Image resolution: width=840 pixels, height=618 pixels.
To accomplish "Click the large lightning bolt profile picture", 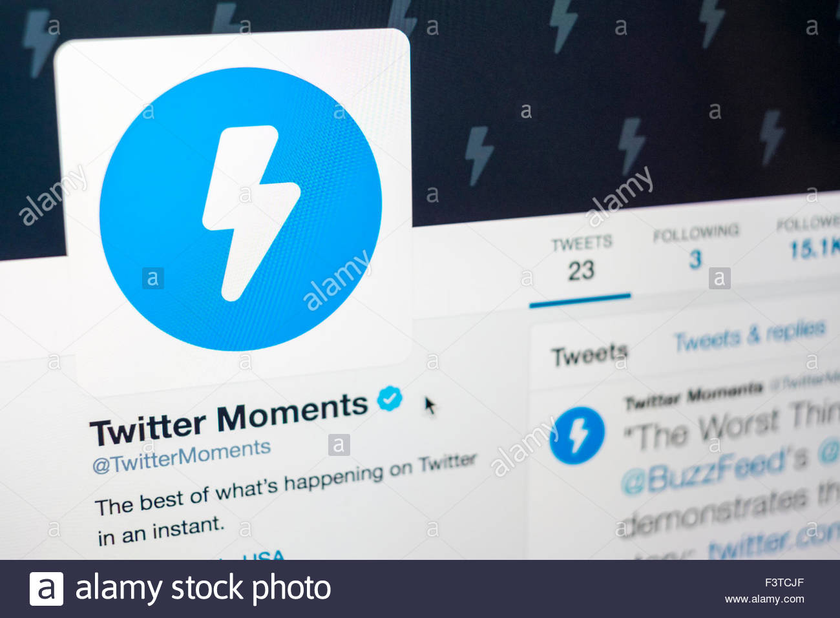I will click(240, 209).
